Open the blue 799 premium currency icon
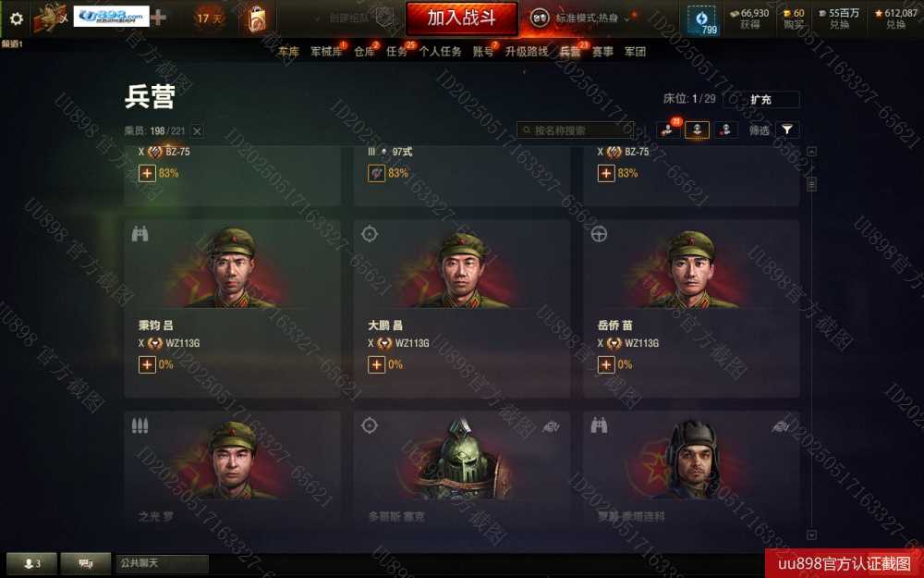924x578 pixels. coord(702,19)
